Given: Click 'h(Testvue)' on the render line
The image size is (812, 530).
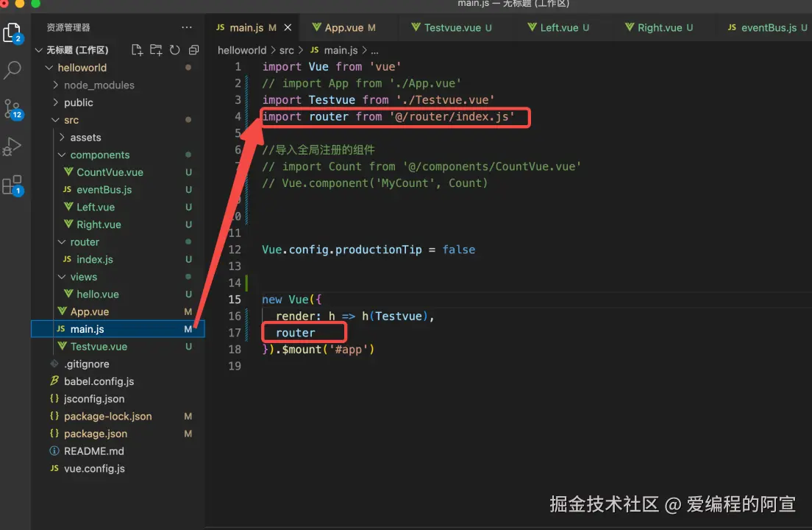Looking at the screenshot, I should [395, 316].
